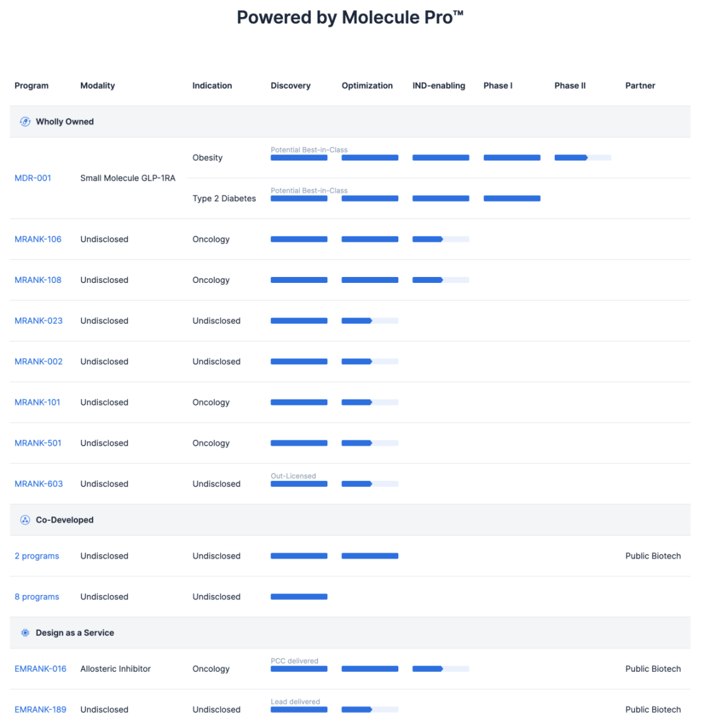The height and width of the screenshot is (728, 704).
Task: Click the Partner column header
Action: [x=640, y=85]
